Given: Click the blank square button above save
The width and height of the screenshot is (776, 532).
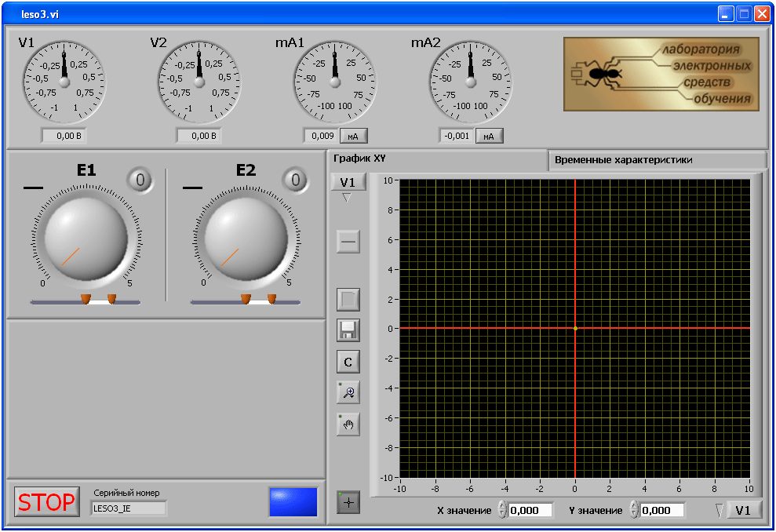Looking at the screenshot, I should 348,299.
